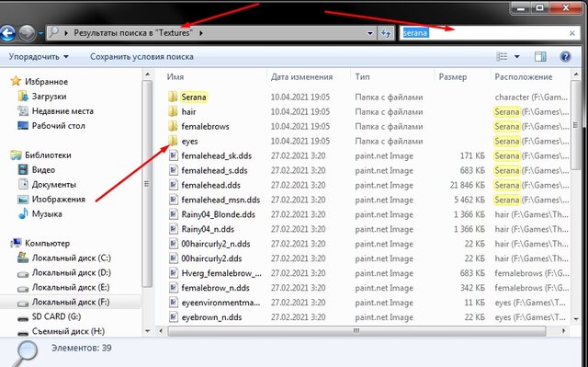Select file eyebrown_n.dds
The image size is (588, 367).
[211, 317]
